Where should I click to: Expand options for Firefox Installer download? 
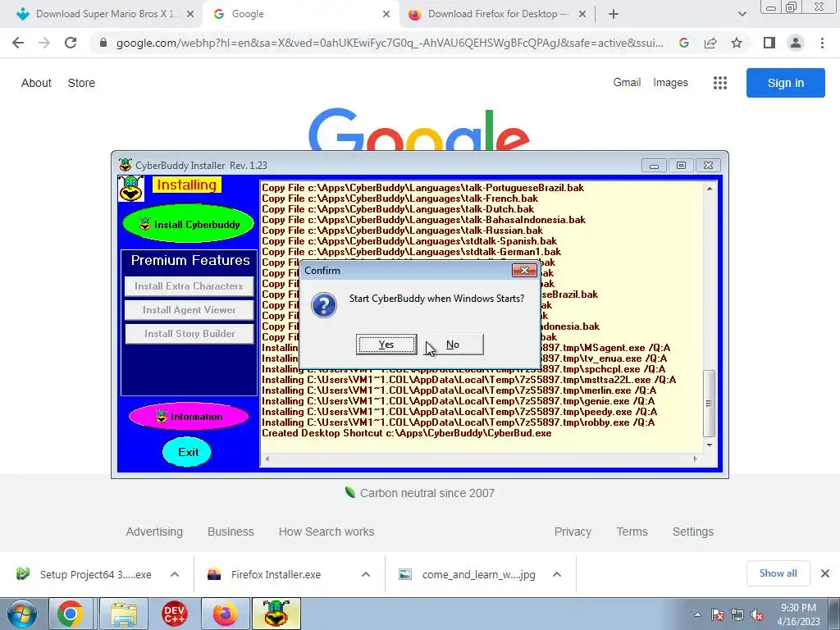(x=366, y=574)
